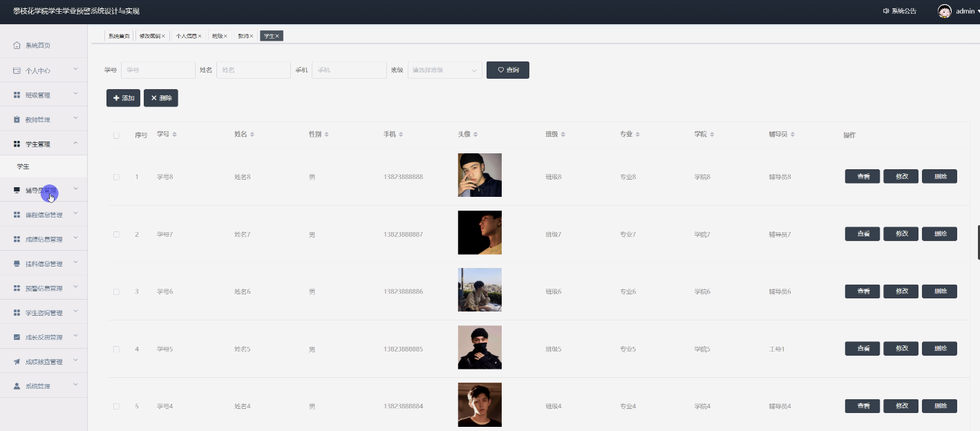The width and height of the screenshot is (980, 431).
Task: Click the card icon beside 个人中心
Action: click(17, 70)
